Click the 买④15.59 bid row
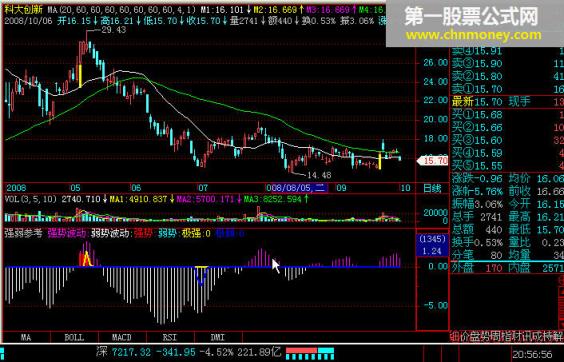The height and width of the screenshot is (362, 564). point(507,153)
